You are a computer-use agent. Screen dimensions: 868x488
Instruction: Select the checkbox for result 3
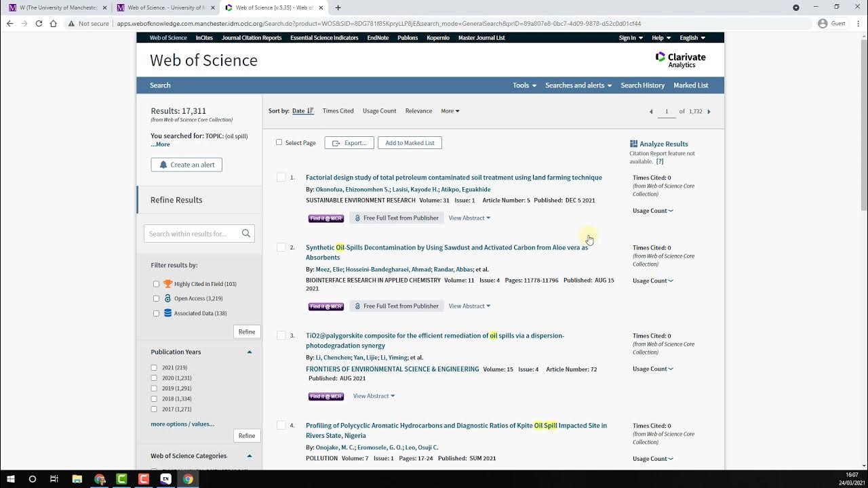(281, 335)
